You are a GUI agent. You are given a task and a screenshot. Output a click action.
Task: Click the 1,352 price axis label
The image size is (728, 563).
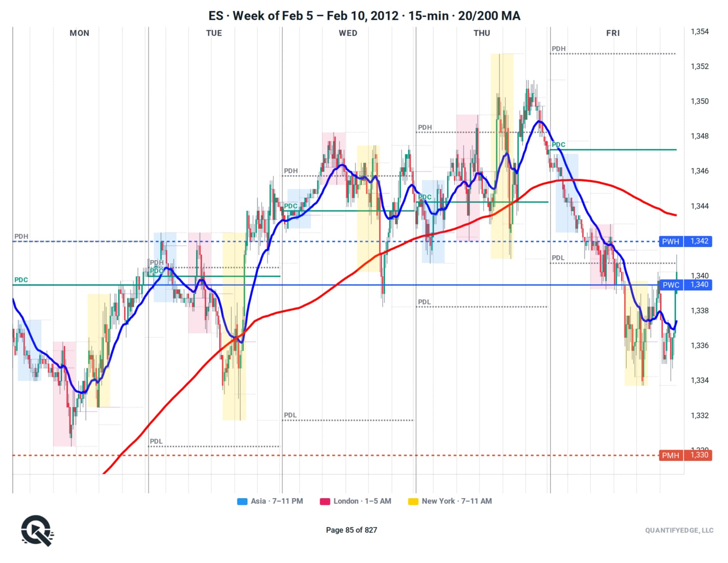click(700, 67)
